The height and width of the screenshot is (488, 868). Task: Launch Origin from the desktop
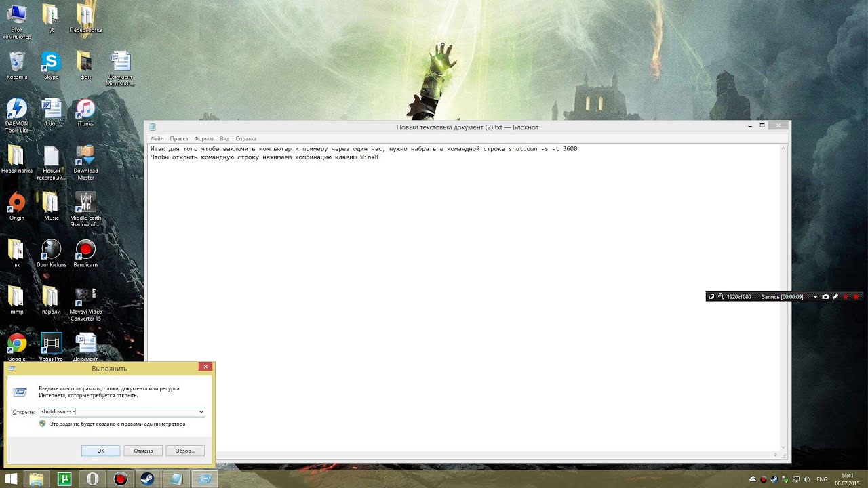[x=17, y=207]
